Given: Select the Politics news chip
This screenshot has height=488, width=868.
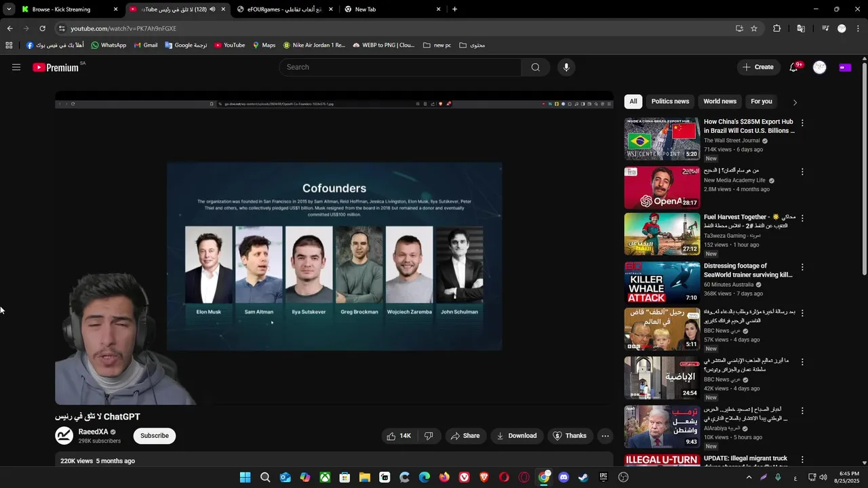Looking at the screenshot, I should coord(670,102).
